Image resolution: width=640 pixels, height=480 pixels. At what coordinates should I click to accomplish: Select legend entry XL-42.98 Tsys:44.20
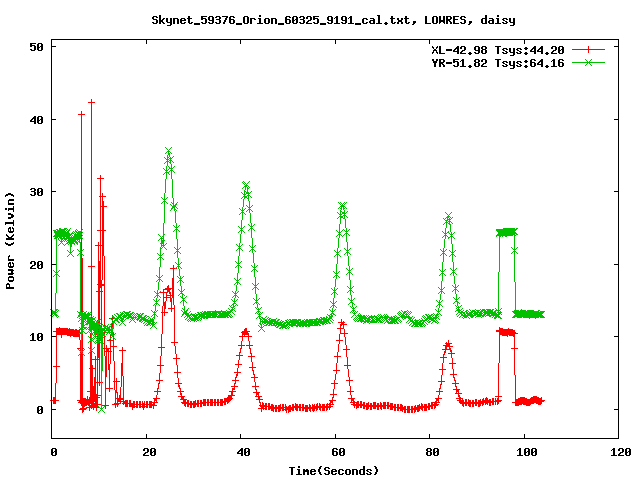pos(498,50)
